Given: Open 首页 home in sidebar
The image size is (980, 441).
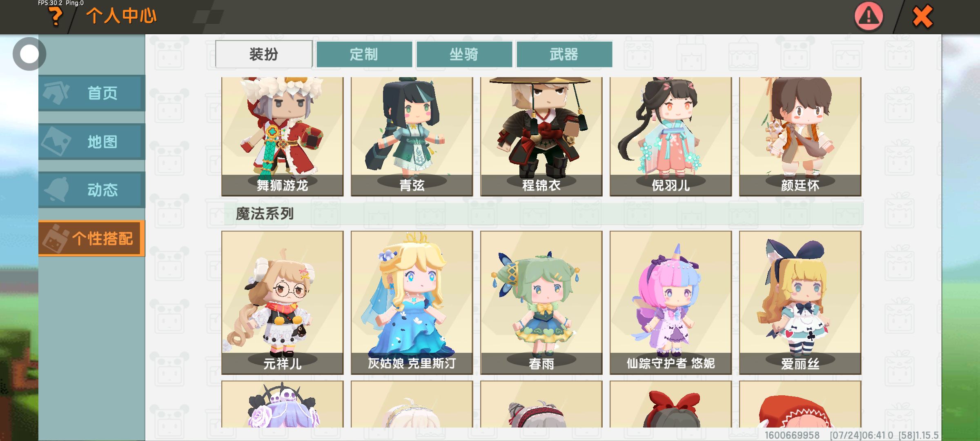Looking at the screenshot, I should tap(92, 93).
